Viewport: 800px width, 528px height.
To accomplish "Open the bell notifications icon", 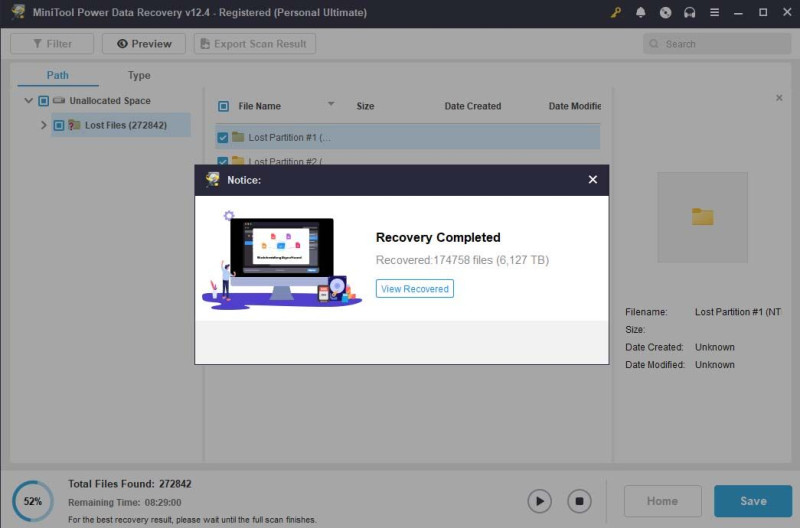I will [x=640, y=12].
